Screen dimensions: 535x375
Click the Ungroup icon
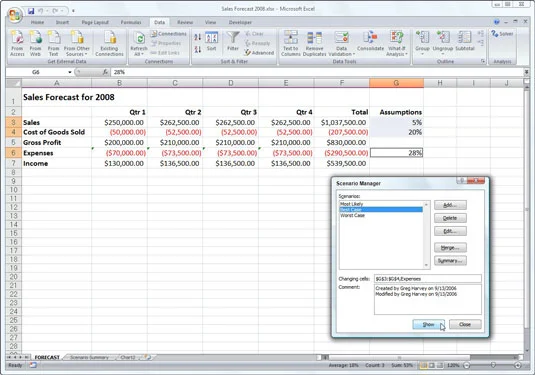[443, 38]
